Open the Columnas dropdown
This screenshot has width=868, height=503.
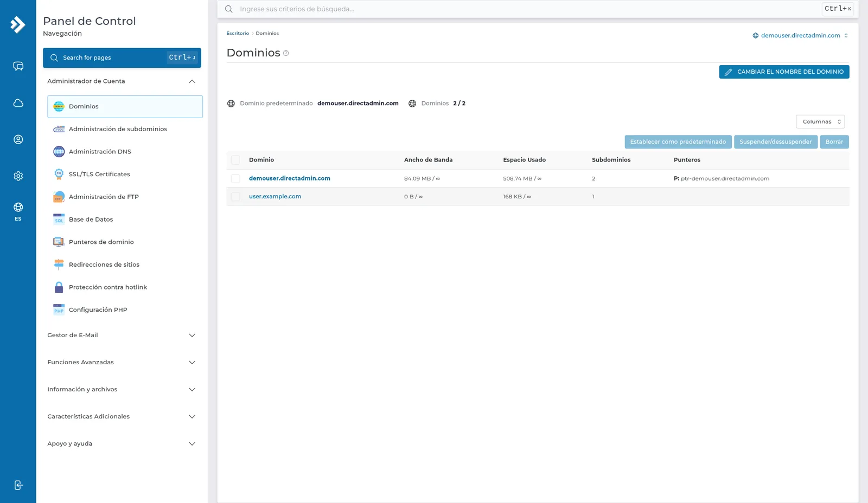820,121
